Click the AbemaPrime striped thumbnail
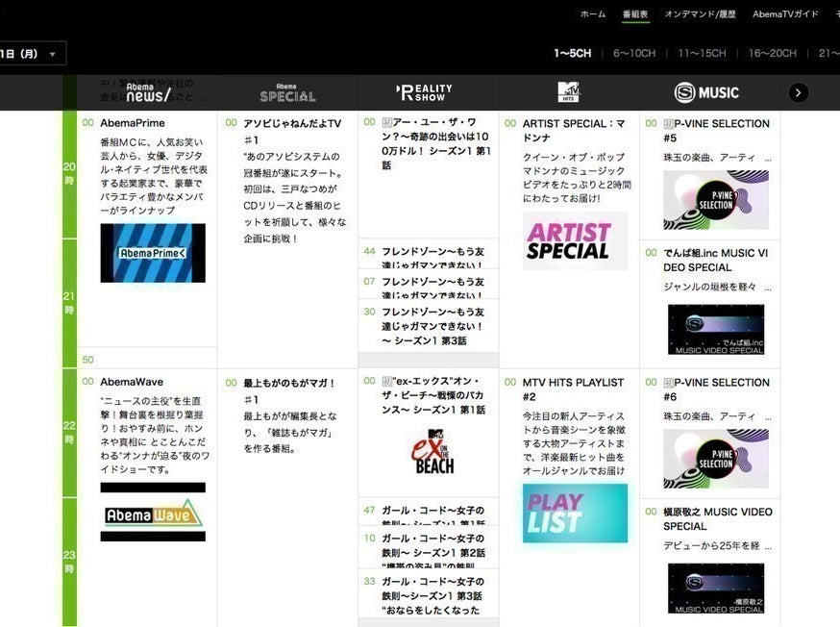This screenshot has width=840, height=627. 153,253
